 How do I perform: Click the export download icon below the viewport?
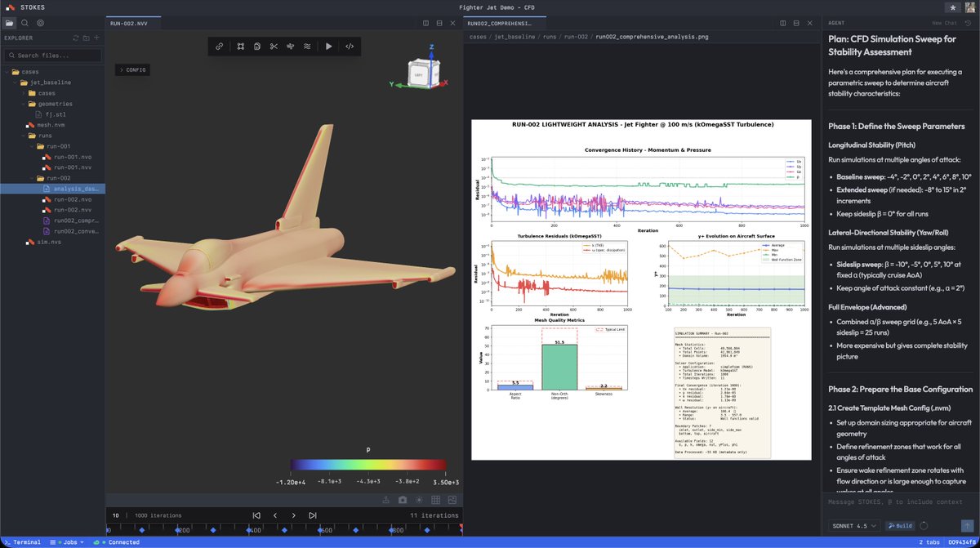(386, 500)
